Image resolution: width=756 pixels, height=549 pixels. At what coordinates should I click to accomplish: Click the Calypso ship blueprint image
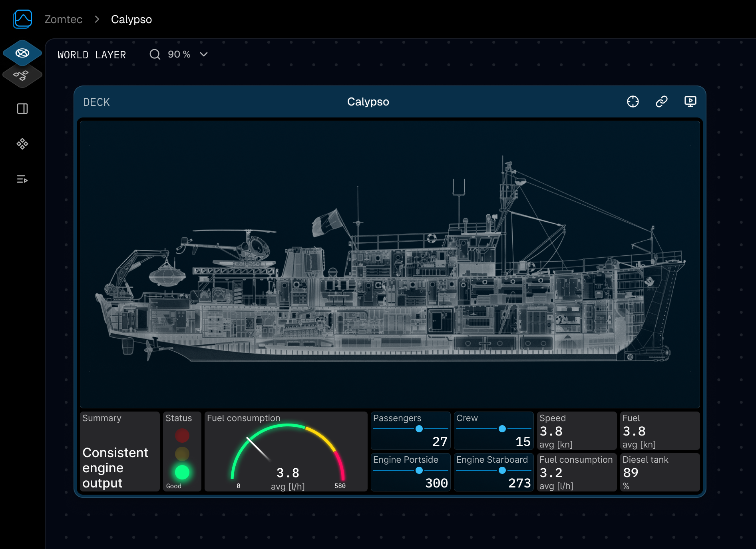coord(390,264)
